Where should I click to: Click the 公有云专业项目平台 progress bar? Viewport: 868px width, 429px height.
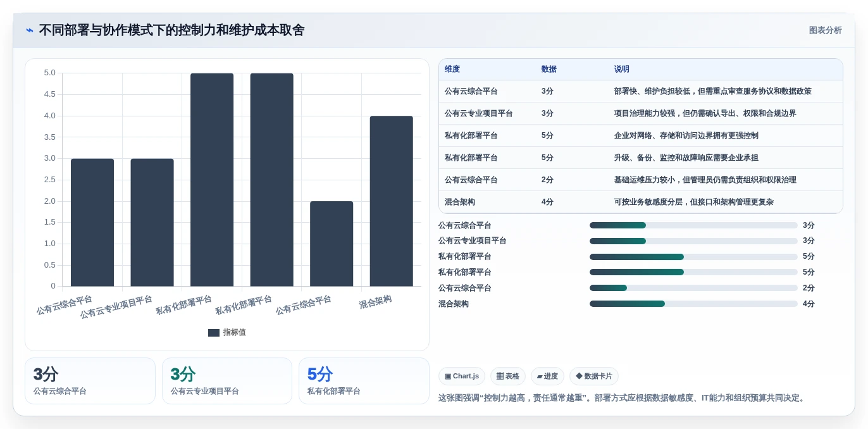click(693, 241)
